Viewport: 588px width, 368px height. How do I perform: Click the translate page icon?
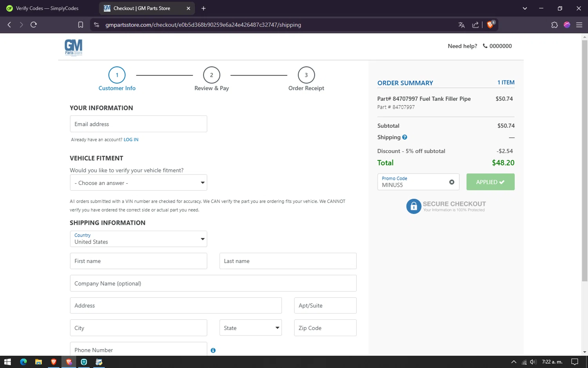click(461, 25)
